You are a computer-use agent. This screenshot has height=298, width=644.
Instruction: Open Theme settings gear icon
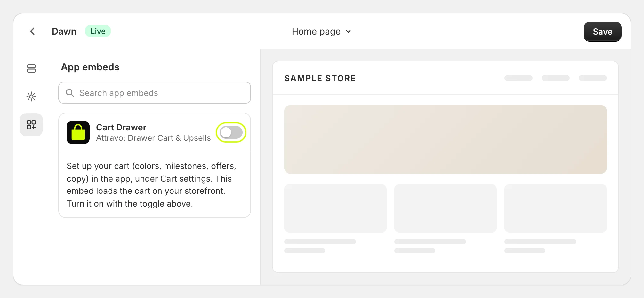point(31,97)
